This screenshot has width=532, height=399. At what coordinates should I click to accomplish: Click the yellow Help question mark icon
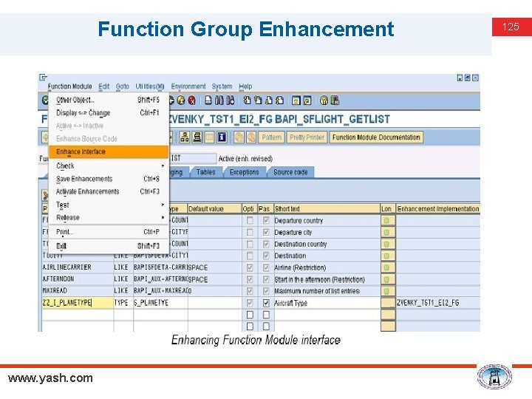pyautogui.click(x=324, y=100)
